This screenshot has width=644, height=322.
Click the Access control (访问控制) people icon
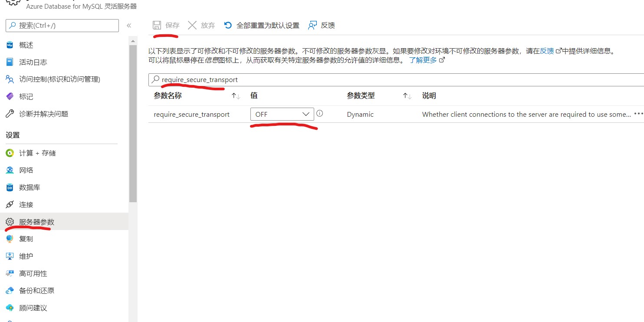pyautogui.click(x=10, y=79)
